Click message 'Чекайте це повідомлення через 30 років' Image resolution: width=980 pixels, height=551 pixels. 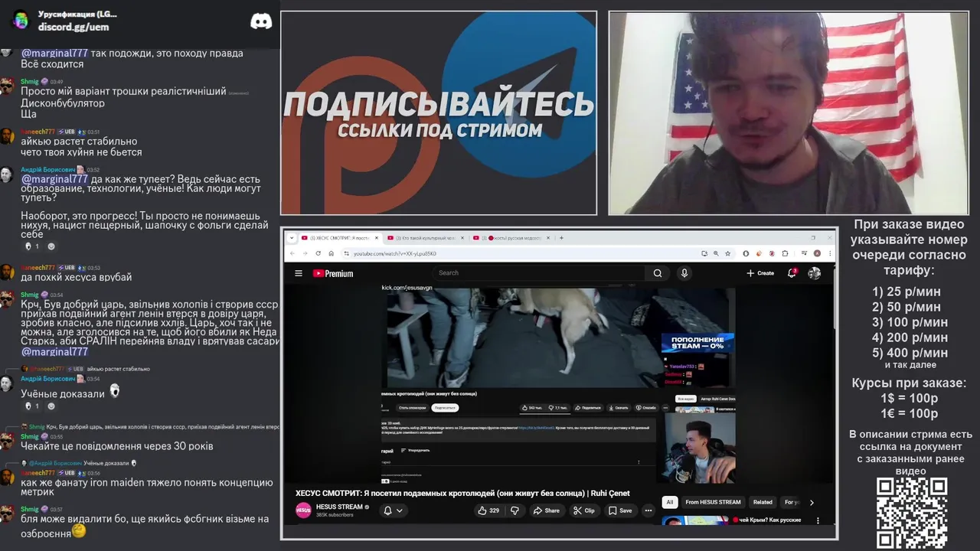point(117,446)
